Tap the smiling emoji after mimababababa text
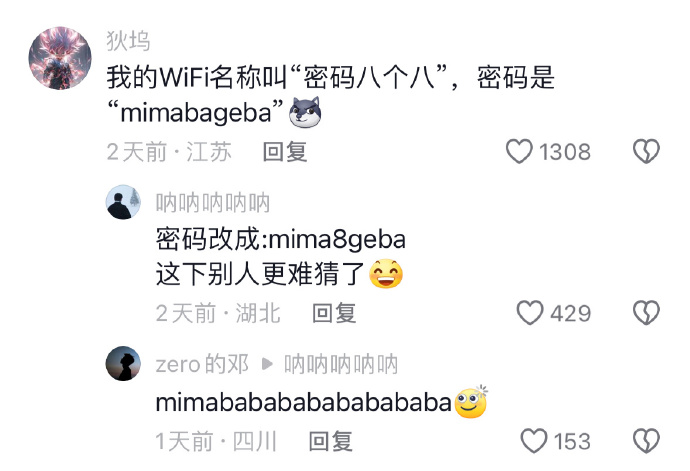 tap(471, 401)
